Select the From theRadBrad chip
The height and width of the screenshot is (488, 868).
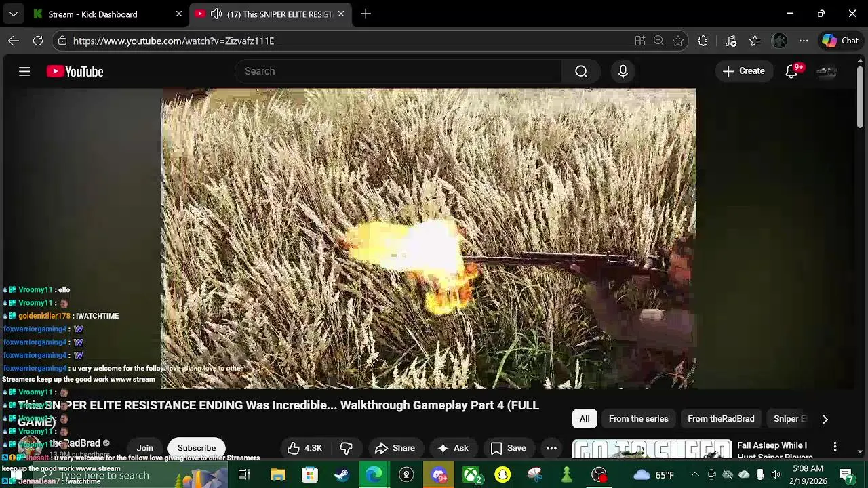point(721,419)
